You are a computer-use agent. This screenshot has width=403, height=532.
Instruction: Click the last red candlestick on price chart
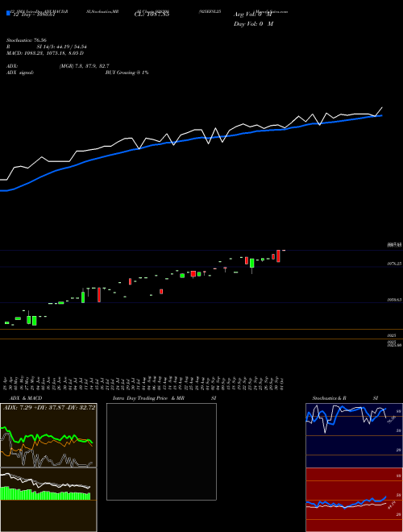coord(279,256)
